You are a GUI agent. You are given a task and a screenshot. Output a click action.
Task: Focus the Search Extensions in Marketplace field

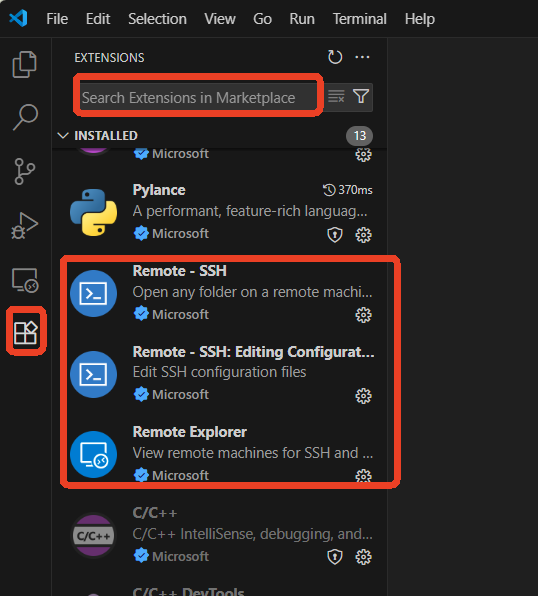point(198,98)
